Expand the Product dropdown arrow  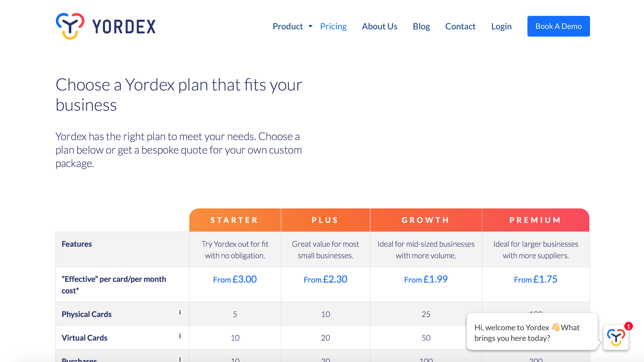point(310,26)
